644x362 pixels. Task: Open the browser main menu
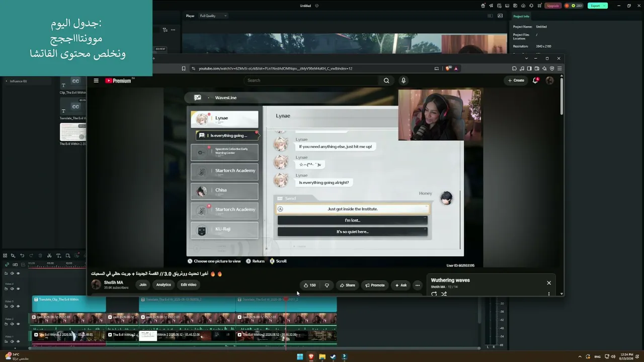tap(559, 68)
